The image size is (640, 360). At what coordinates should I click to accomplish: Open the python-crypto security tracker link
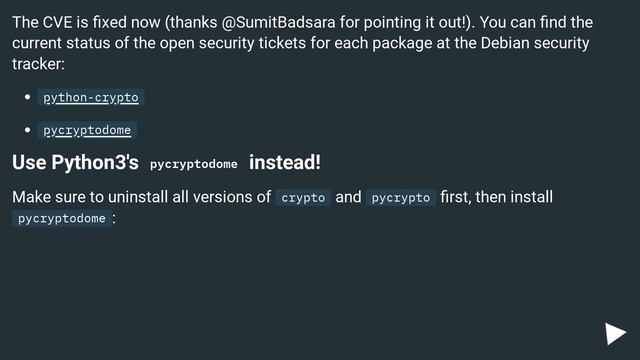(x=91, y=98)
